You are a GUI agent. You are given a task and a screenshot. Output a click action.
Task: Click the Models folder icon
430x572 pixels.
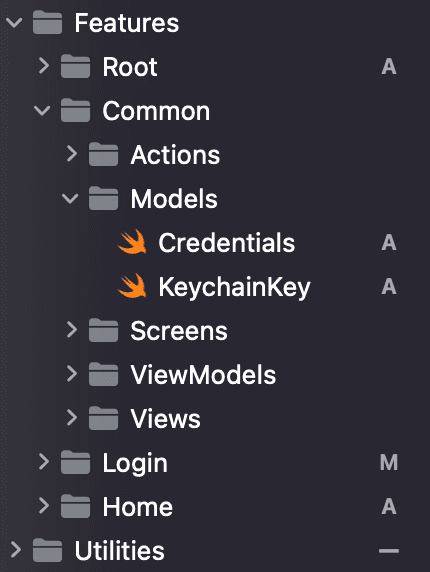pos(104,198)
